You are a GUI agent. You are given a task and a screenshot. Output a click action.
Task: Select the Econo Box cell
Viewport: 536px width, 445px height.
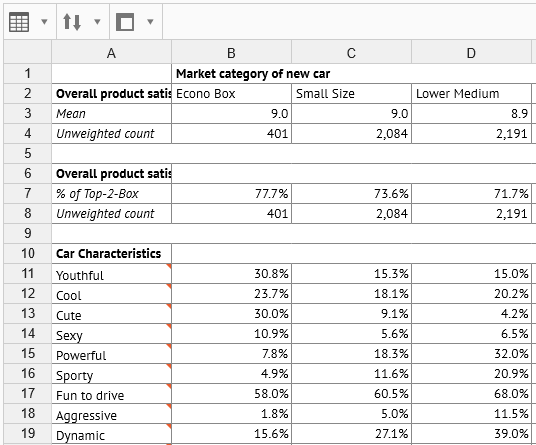tap(231, 94)
